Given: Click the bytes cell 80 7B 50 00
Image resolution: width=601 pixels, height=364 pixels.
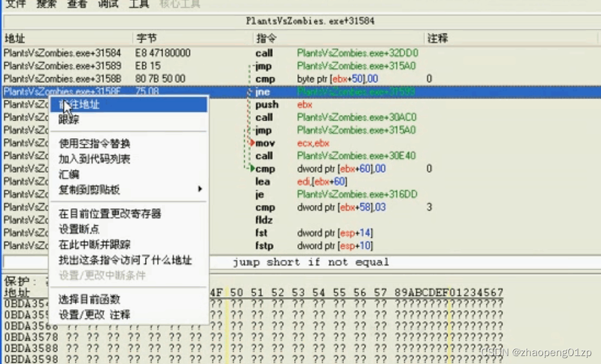Looking at the screenshot, I should coord(160,79).
